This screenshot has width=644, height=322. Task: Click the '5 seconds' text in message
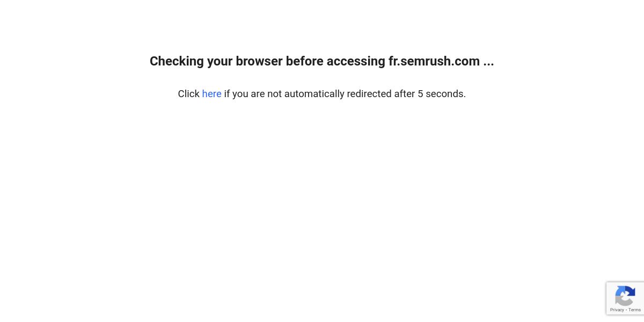(x=442, y=93)
